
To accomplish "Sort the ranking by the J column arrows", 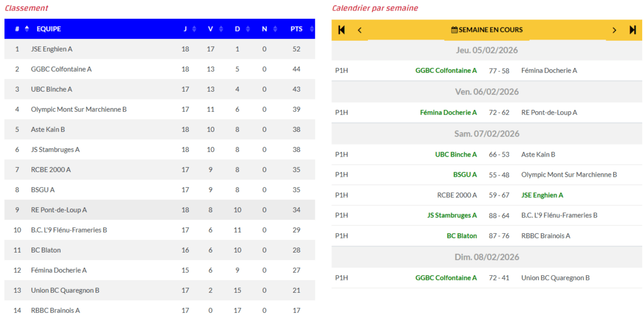I will tap(194, 29).
